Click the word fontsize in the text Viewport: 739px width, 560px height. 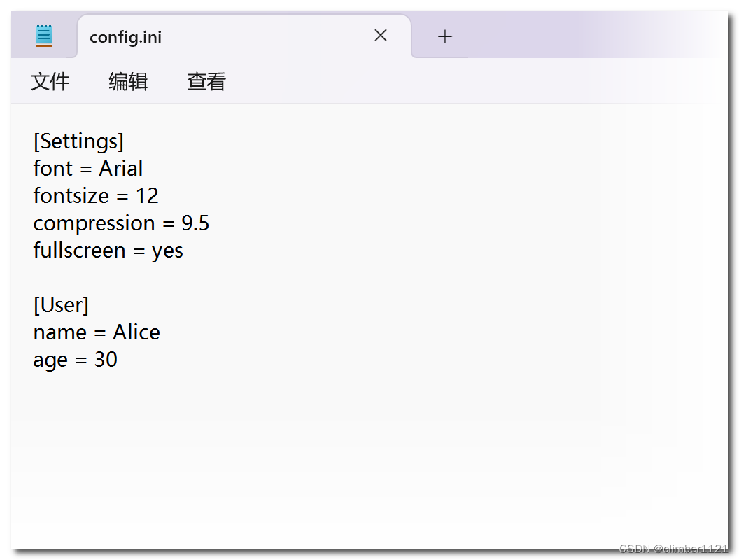(x=71, y=196)
